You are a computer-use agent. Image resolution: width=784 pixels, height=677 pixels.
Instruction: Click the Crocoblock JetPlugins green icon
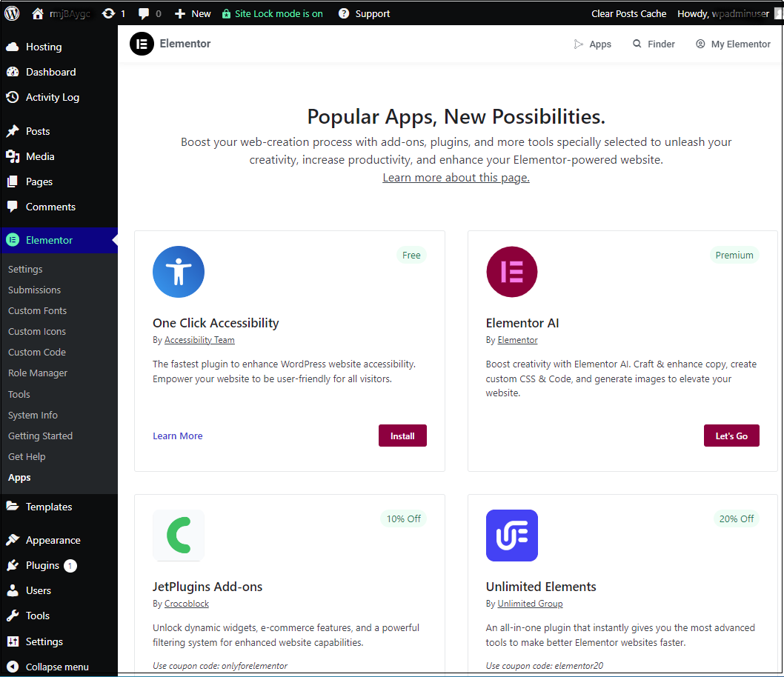tap(178, 535)
